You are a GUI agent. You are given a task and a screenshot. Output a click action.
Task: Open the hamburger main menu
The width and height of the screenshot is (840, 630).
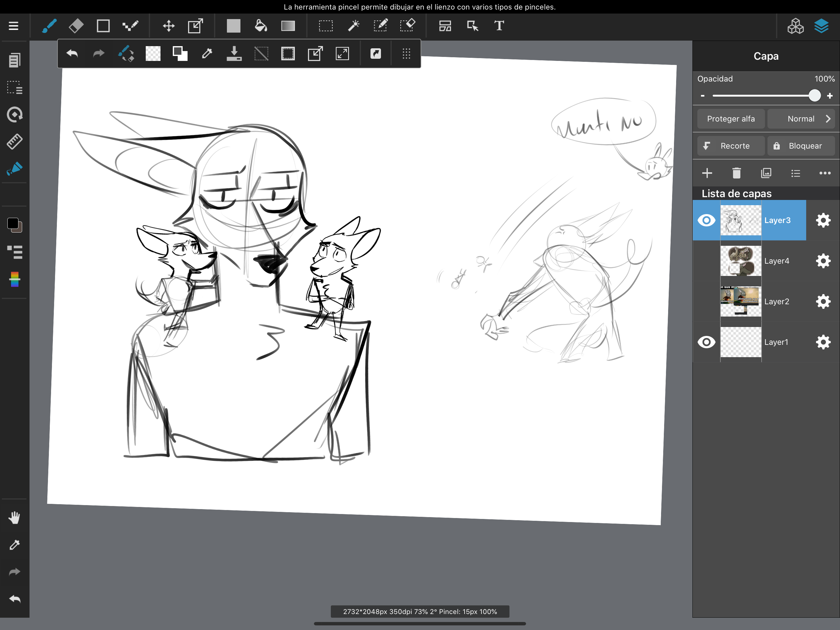(14, 26)
